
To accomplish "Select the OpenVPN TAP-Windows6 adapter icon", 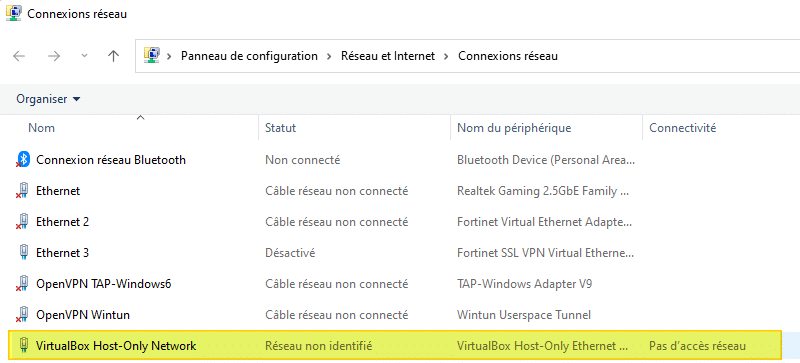I will (x=22, y=284).
